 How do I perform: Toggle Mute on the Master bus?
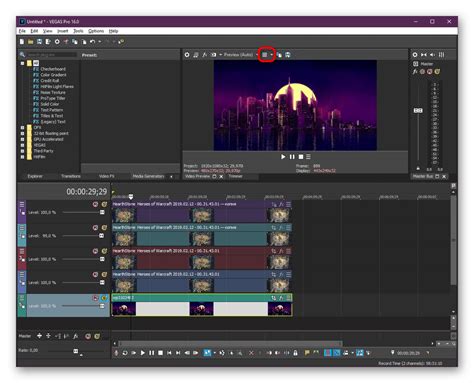point(430,71)
